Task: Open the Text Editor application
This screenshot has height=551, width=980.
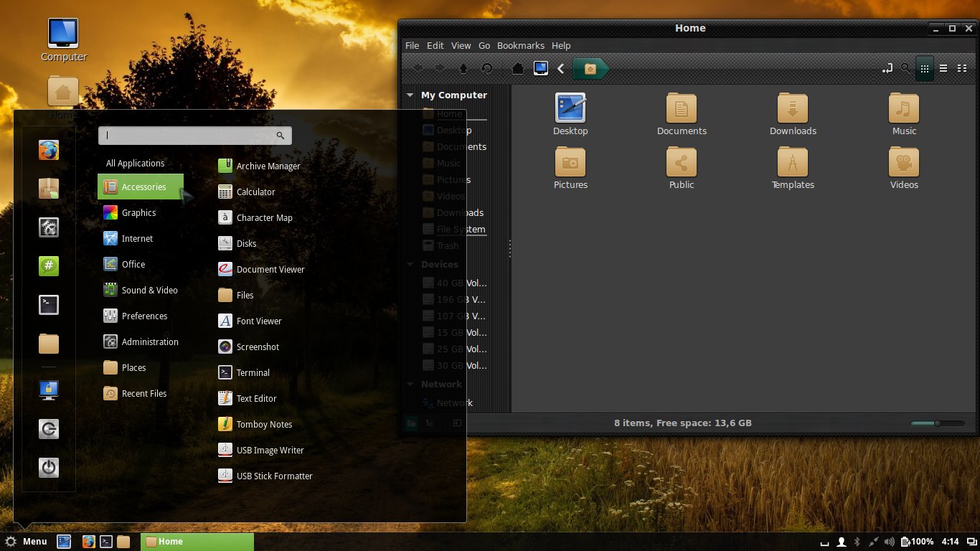Action: pyautogui.click(x=256, y=398)
